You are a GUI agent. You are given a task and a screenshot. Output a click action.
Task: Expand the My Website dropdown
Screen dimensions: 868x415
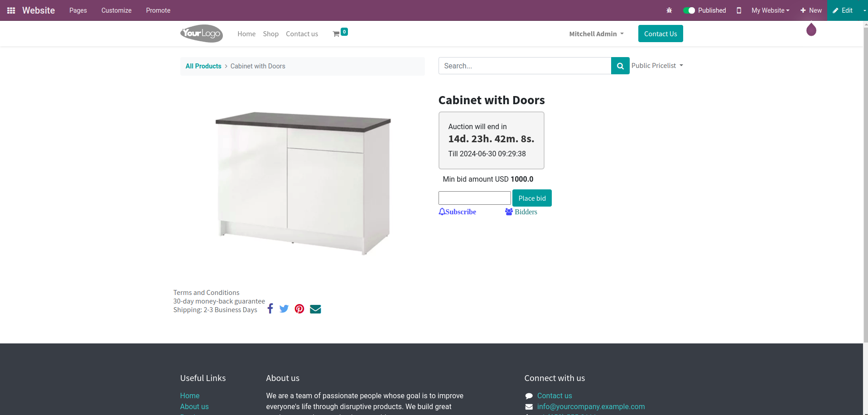pos(770,10)
